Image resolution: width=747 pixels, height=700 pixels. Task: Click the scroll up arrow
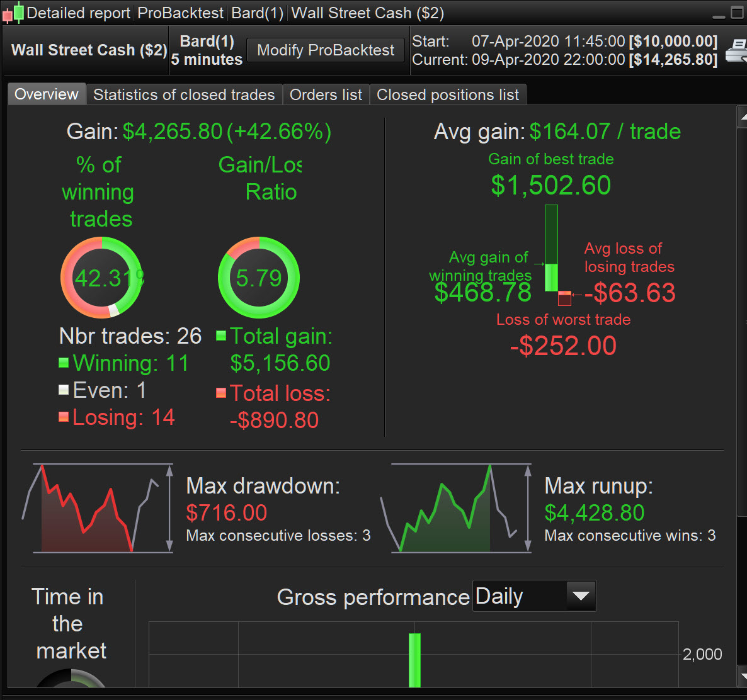point(742,118)
